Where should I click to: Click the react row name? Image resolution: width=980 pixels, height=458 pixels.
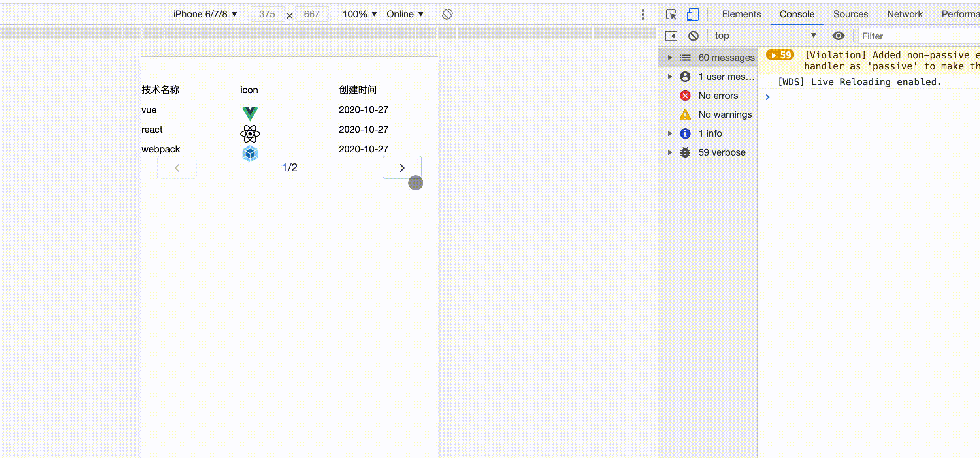(x=152, y=130)
